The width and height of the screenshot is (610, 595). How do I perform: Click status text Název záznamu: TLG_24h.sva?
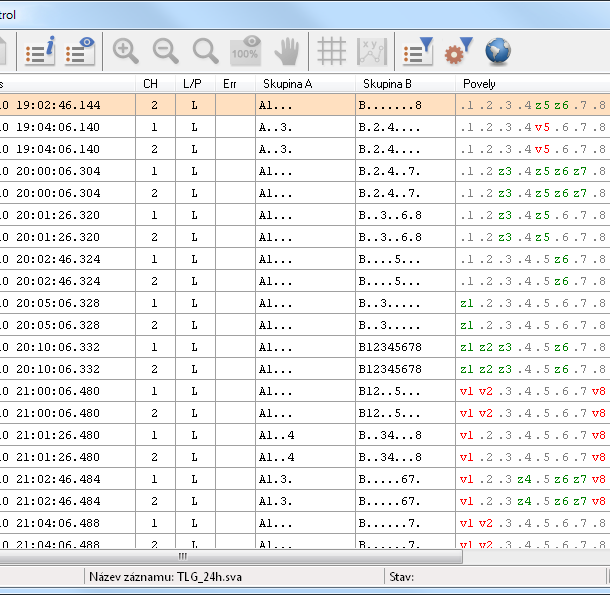(x=165, y=577)
